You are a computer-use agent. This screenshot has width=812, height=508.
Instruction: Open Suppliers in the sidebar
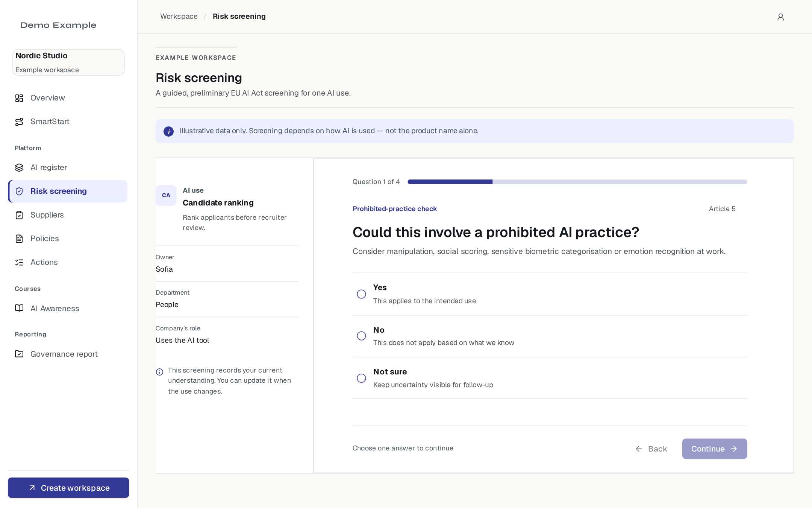[68, 215]
